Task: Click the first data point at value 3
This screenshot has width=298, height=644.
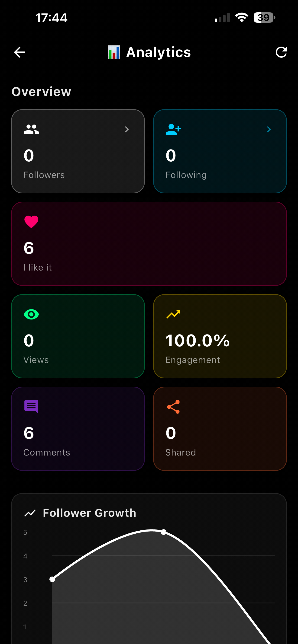Action: [x=52, y=579]
